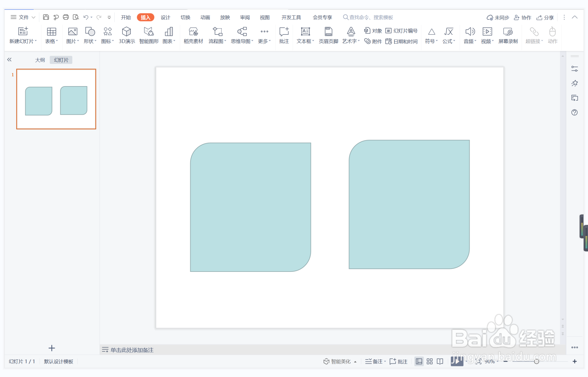This screenshot has height=377, width=588.
Task: Click the 分享 share button
Action: point(545,18)
